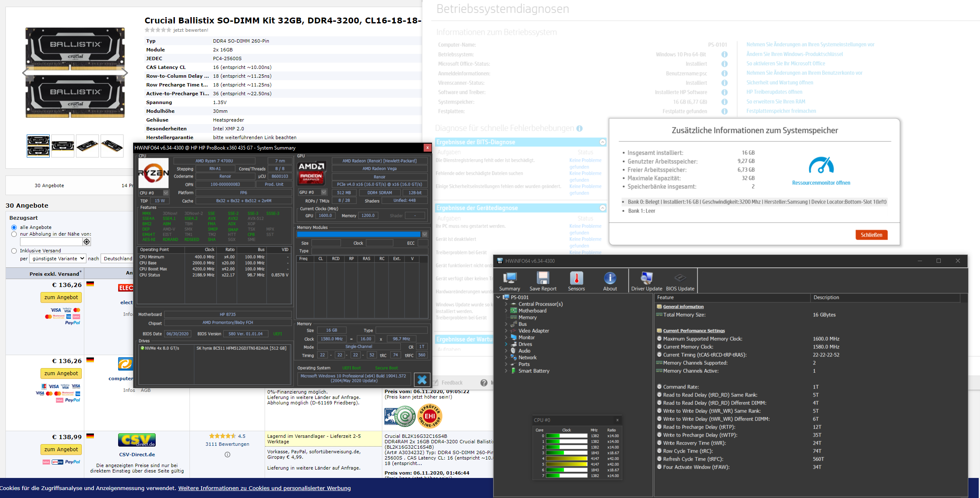Viewport: 980px width, 498px height.
Task: Select 'nur Abholung in der Nähe' radio
Action: [14, 234]
